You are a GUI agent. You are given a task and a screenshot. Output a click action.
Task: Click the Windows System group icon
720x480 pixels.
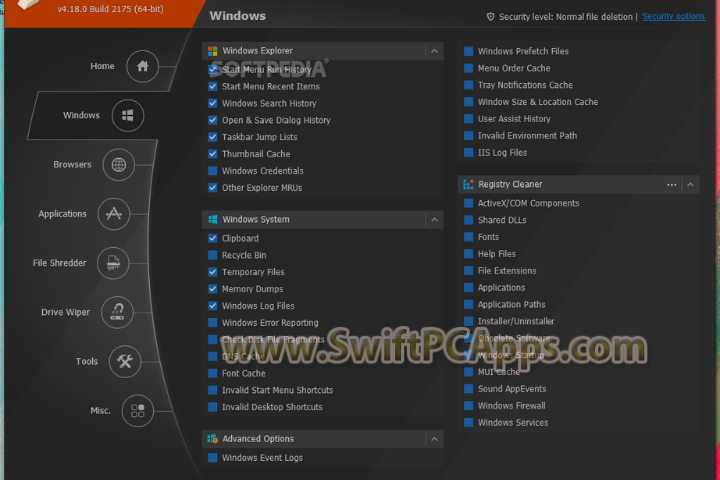coord(213,220)
